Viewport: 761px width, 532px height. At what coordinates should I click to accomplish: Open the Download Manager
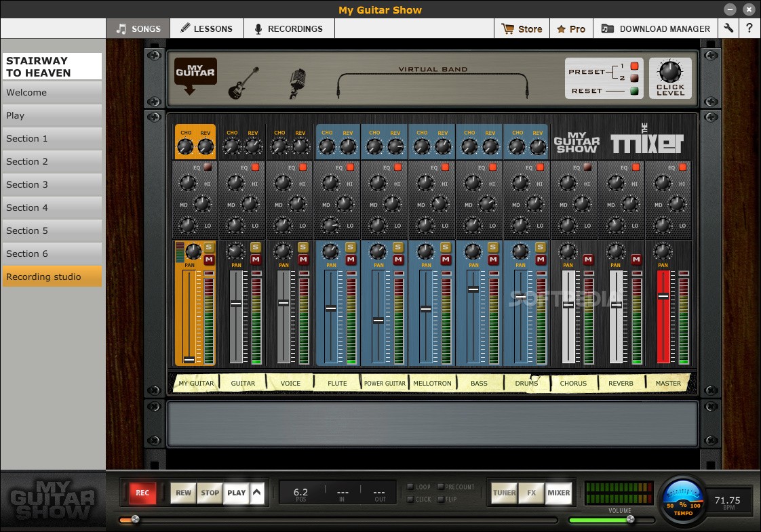656,28
